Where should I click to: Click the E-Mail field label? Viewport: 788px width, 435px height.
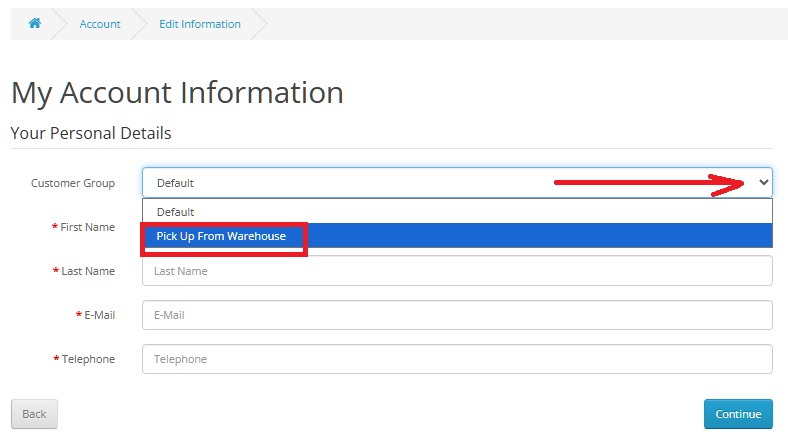(99, 315)
